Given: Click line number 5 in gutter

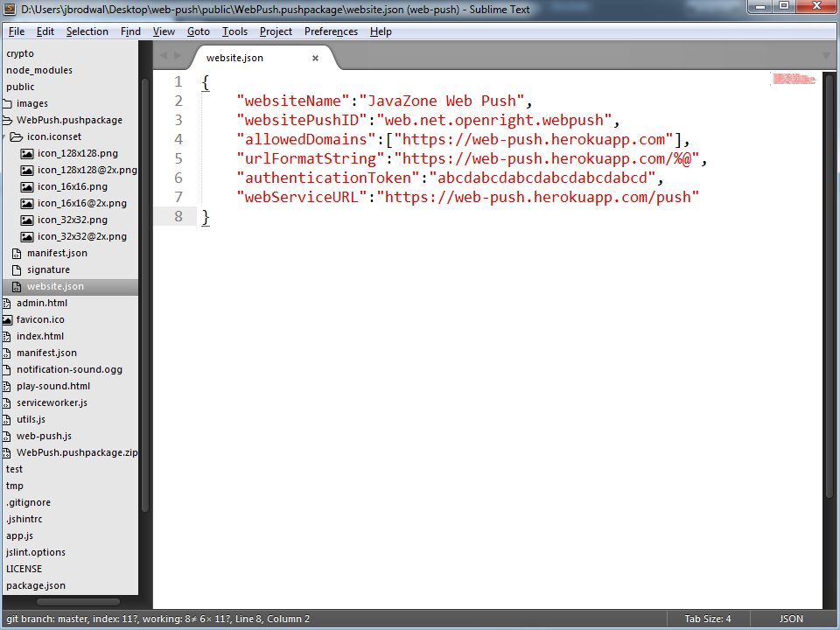Looking at the screenshot, I should click(x=178, y=158).
